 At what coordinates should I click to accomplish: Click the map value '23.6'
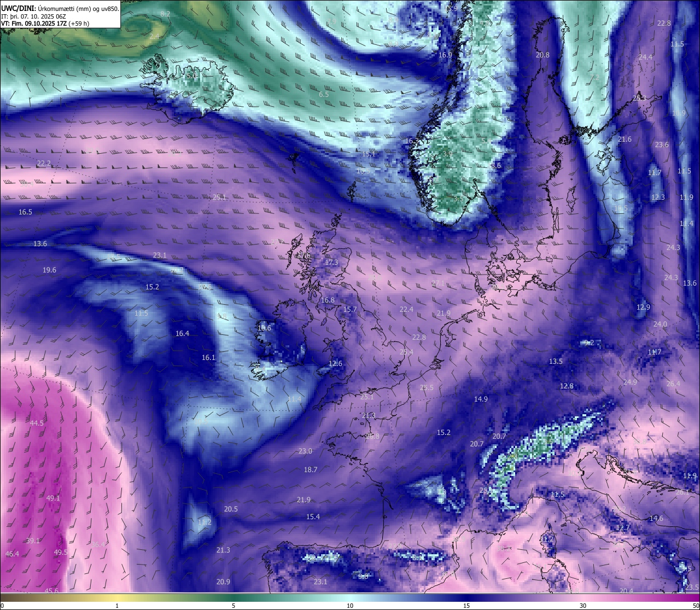click(x=662, y=145)
